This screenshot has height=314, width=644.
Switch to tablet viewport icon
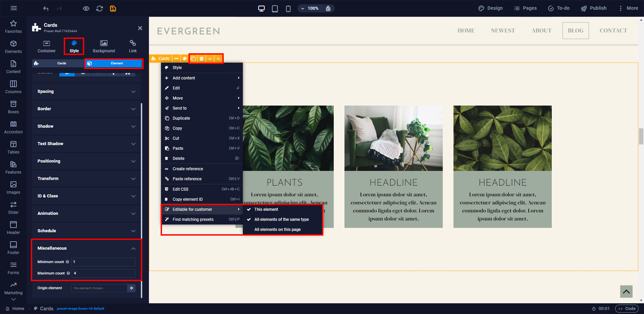click(275, 8)
